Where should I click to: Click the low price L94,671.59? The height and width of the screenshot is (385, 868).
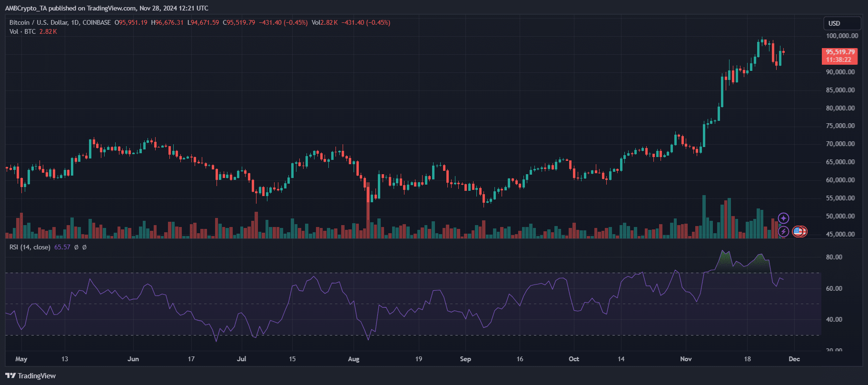click(x=203, y=22)
